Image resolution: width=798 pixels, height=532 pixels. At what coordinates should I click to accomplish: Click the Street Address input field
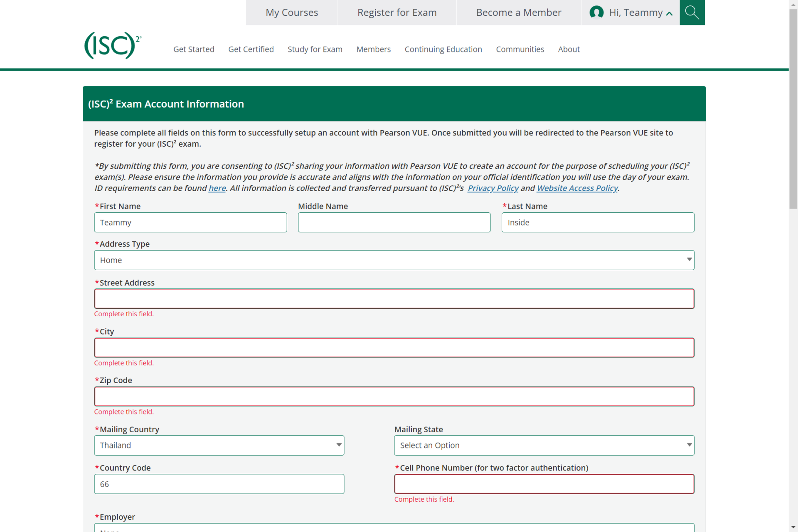point(394,299)
